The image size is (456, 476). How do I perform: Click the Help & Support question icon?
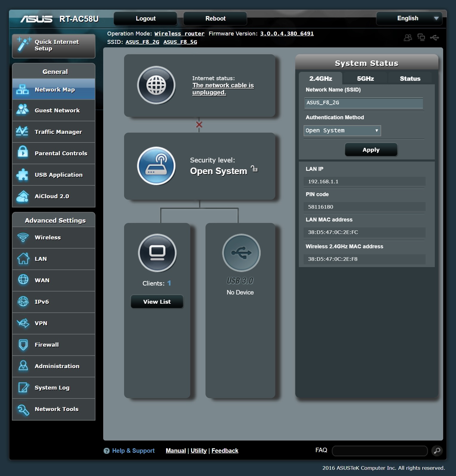[x=106, y=451]
